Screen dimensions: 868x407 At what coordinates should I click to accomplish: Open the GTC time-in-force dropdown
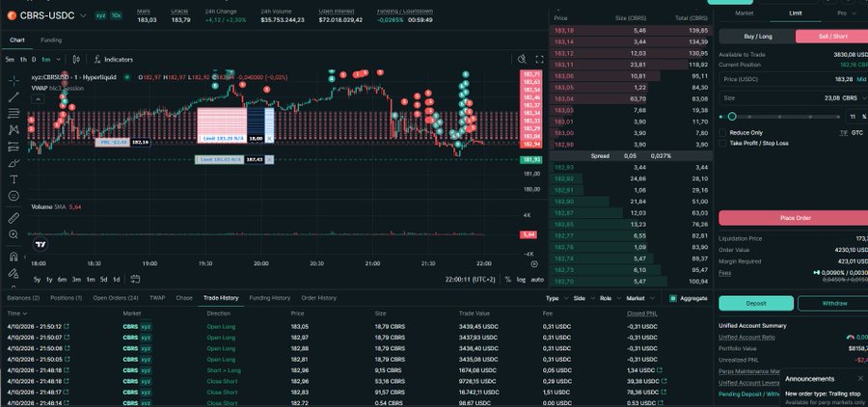[857, 133]
